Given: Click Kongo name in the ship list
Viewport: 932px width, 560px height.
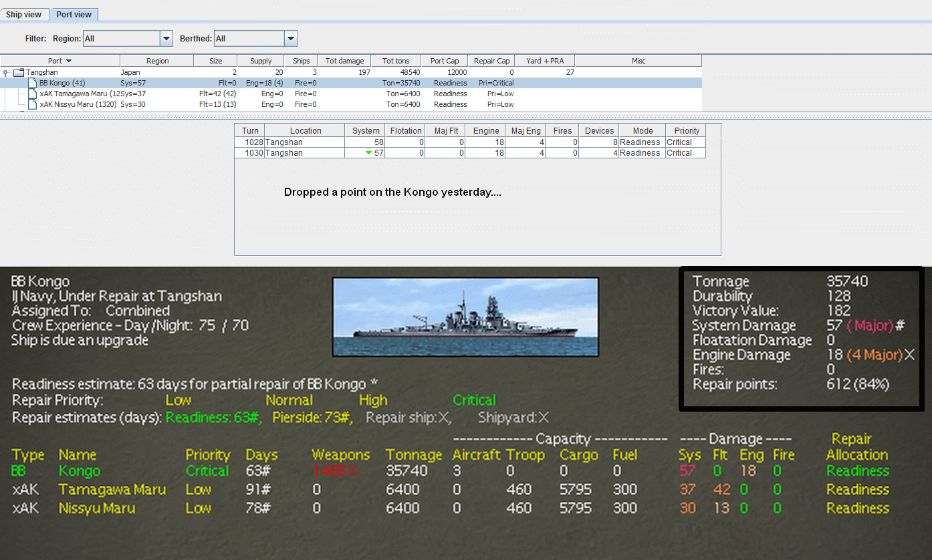Looking at the screenshot, I should pos(79,470).
